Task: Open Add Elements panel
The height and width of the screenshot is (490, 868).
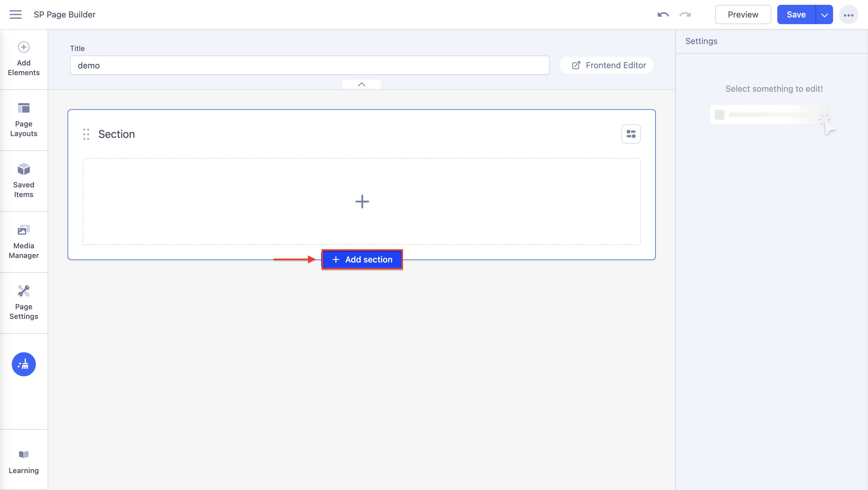Action: [24, 59]
